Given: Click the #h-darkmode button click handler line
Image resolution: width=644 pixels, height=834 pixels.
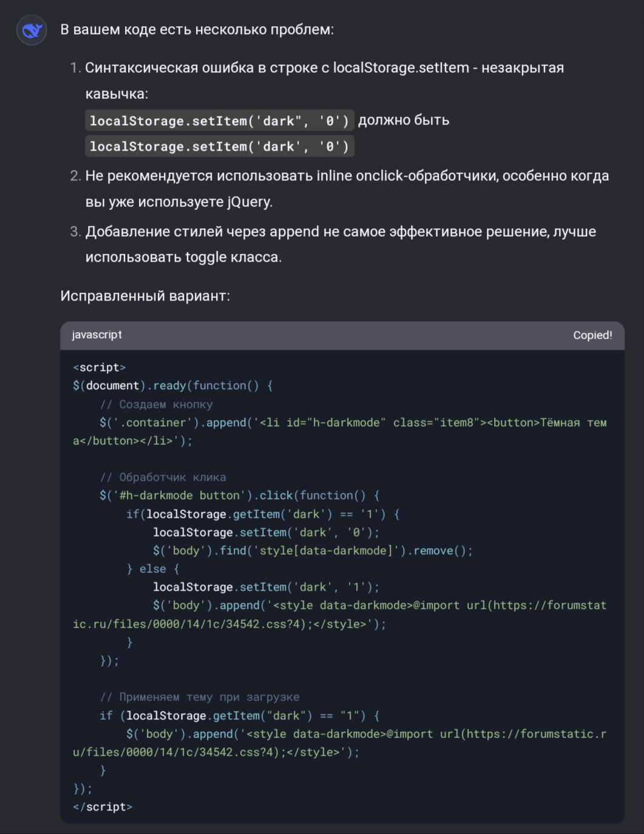Looking at the screenshot, I should 239,495.
